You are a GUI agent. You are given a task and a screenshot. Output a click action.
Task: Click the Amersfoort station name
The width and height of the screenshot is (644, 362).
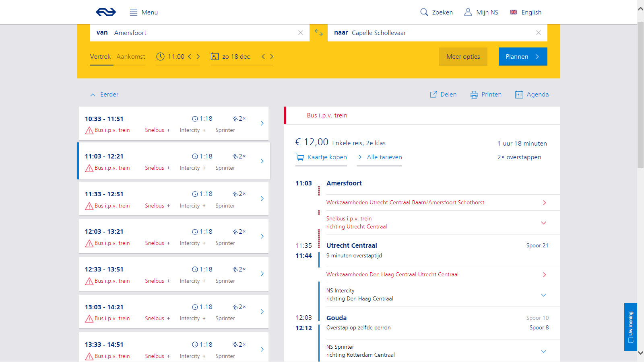click(344, 183)
